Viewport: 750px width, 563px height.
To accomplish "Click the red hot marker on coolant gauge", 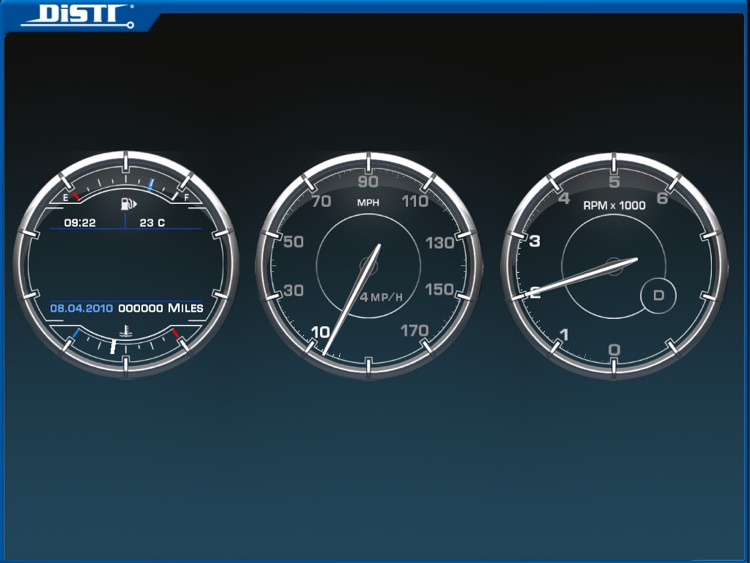I will pos(176,333).
